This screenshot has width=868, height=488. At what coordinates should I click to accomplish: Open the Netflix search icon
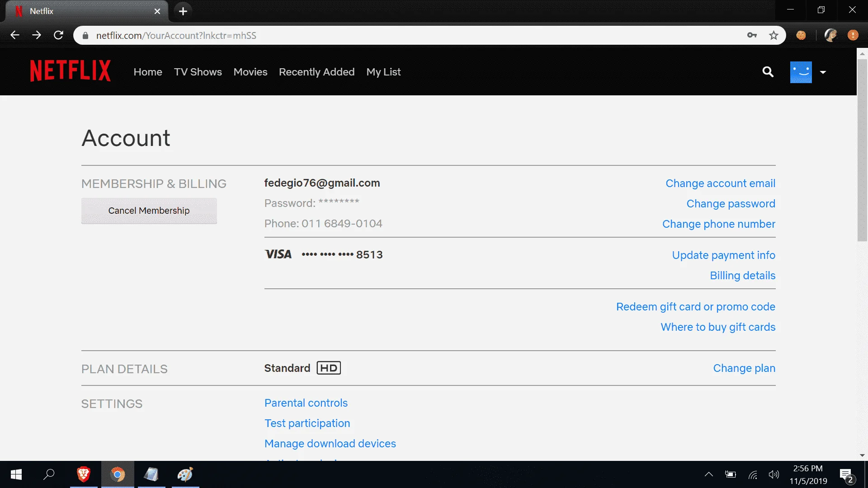[x=768, y=72]
